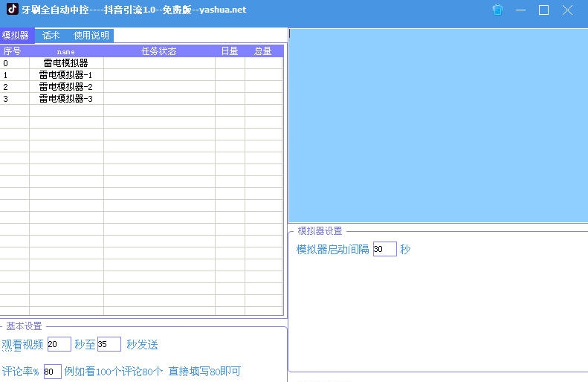Image resolution: width=588 pixels, height=382 pixels.
Task: Select row 雷电模拟器 with index 0
Action: pos(141,63)
